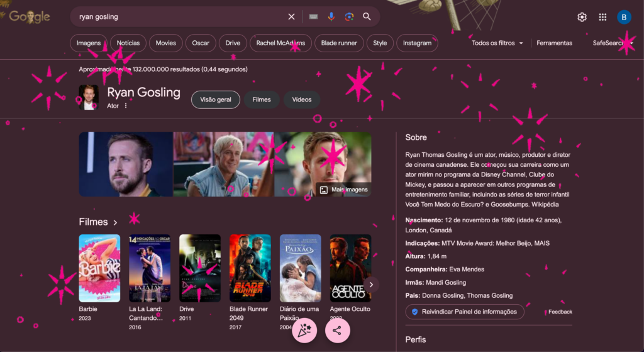Open the account avatar labeled B
This screenshot has width=644, height=352.
(624, 17)
